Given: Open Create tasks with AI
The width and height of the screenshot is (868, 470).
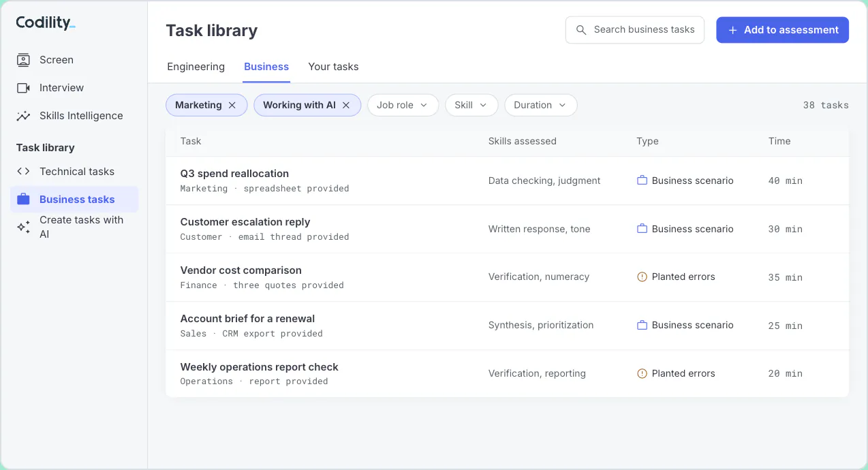Looking at the screenshot, I should click(x=74, y=227).
